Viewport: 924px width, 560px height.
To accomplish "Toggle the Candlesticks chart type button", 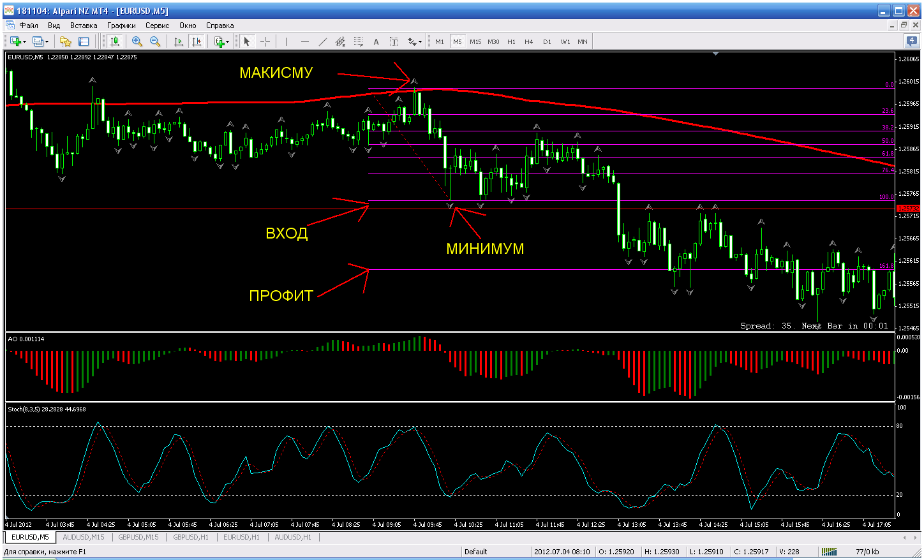I will [115, 41].
